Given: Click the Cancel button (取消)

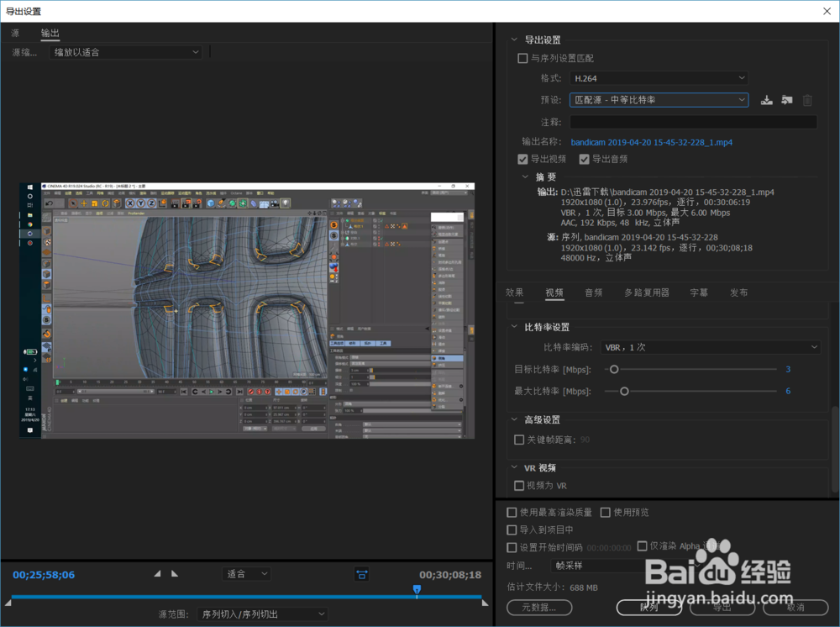Looking at the screenshot, I should pos(795,607).
